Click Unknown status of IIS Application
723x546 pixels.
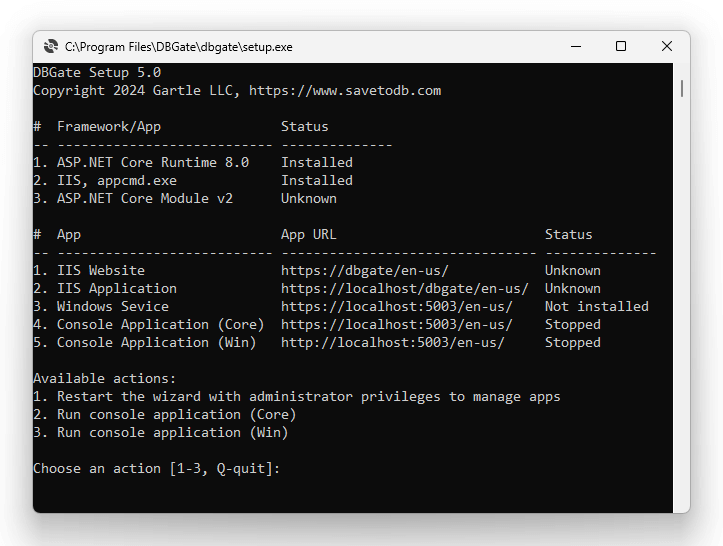[573, 289]
